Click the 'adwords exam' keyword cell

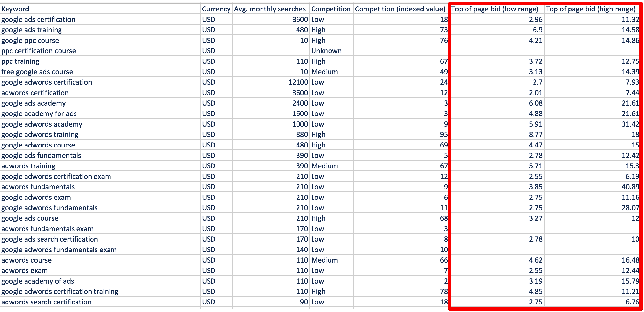100,270
